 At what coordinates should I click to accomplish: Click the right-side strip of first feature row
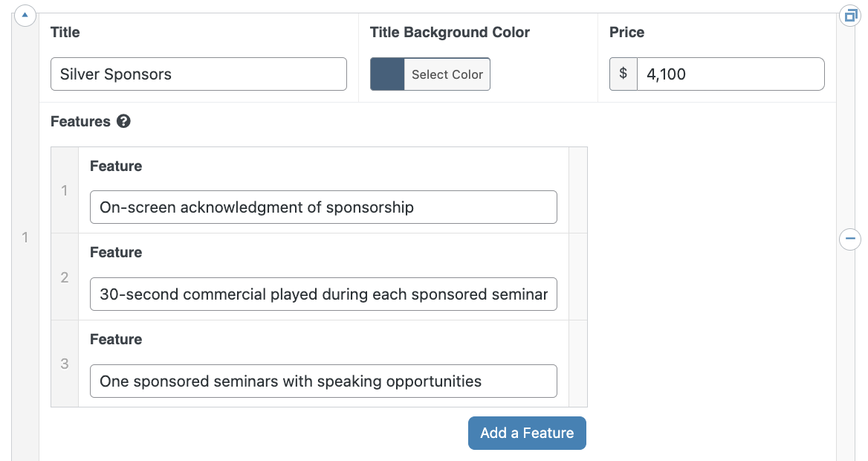(578, 190)
